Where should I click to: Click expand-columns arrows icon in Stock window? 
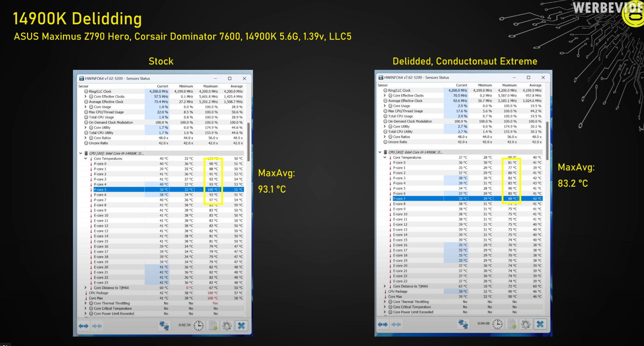coord(84,326)
